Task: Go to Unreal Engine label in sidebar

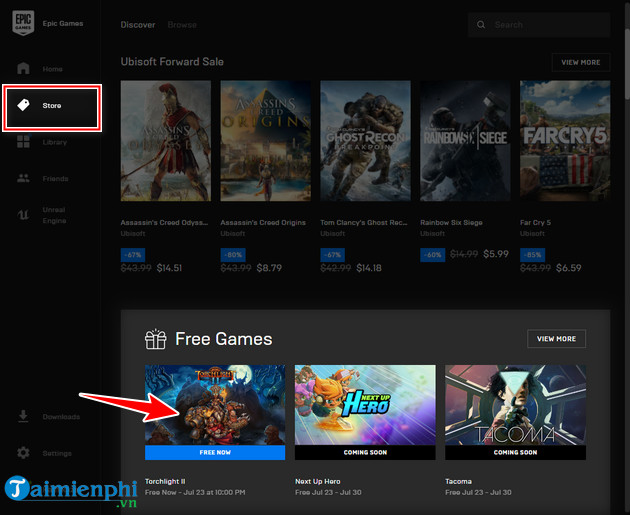Action: tap(54, 215)
